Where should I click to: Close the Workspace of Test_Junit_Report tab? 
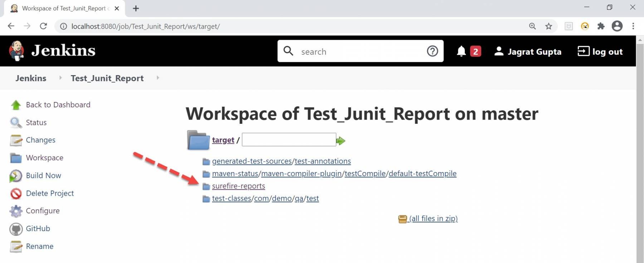pos(117,8)
